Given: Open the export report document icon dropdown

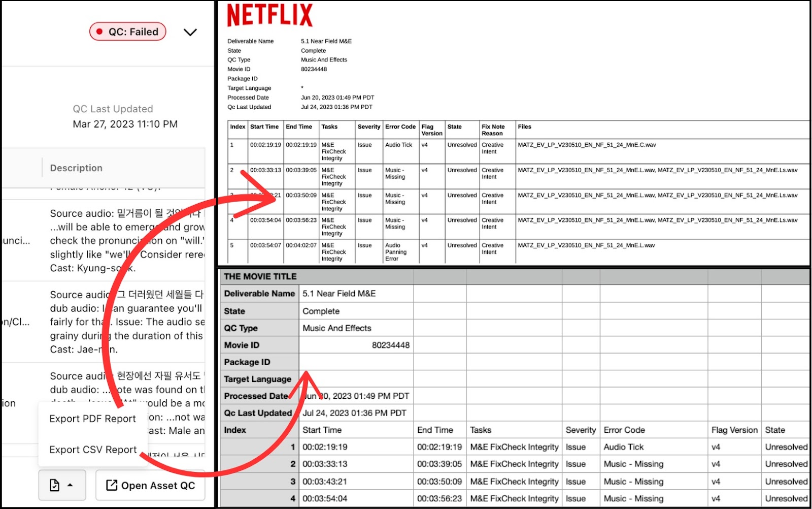Looking at the screenshot, I should click(62, 485).
